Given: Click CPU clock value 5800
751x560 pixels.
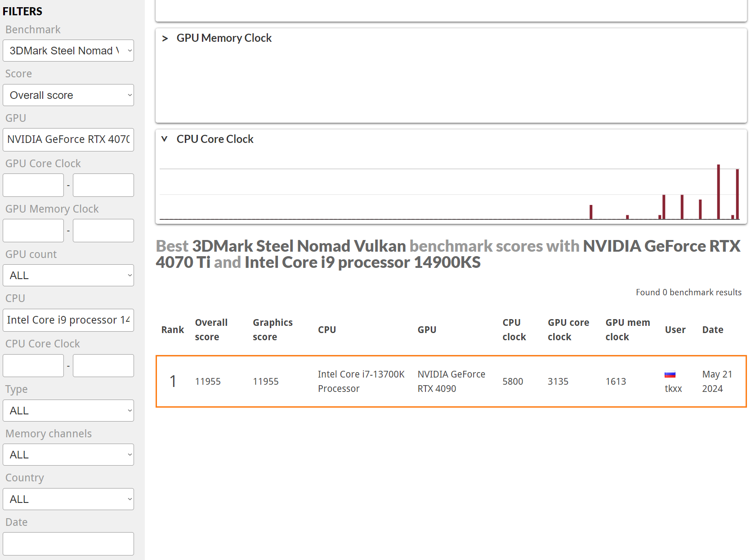Looking at the screenshot, I should 513,382.
